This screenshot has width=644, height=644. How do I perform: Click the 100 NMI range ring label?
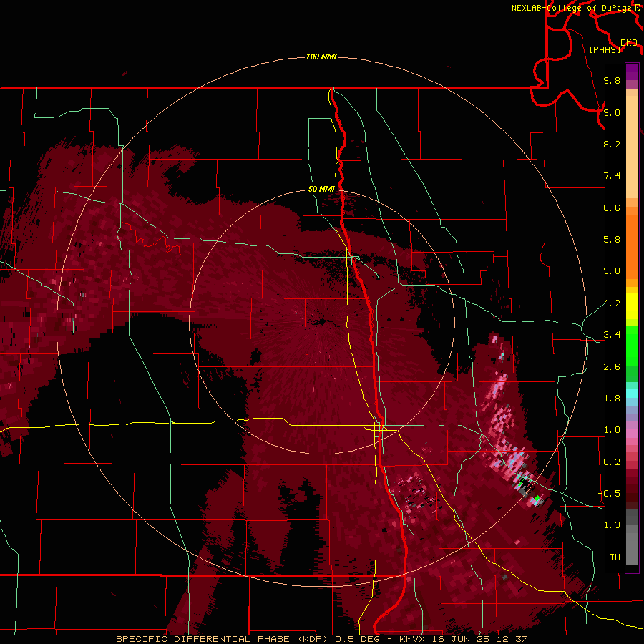pos(321,57)
